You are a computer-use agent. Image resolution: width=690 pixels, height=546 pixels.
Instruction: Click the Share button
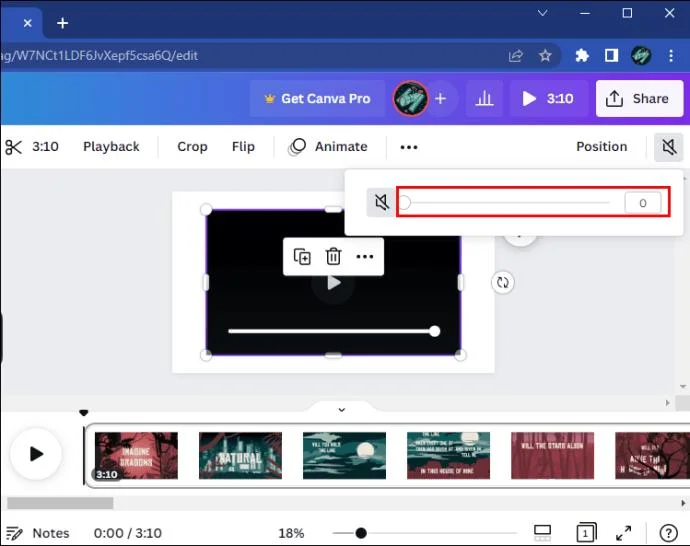[x=639, y=99]
